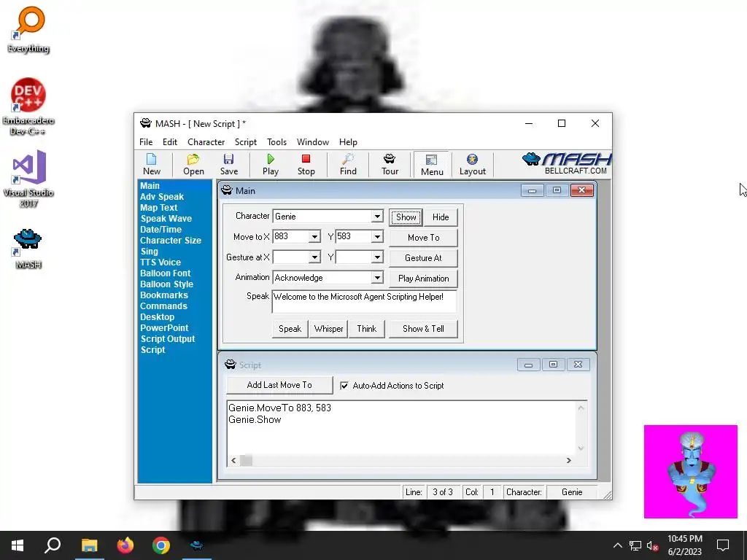Open File Explorer from the taskbar

coord(89,545)
